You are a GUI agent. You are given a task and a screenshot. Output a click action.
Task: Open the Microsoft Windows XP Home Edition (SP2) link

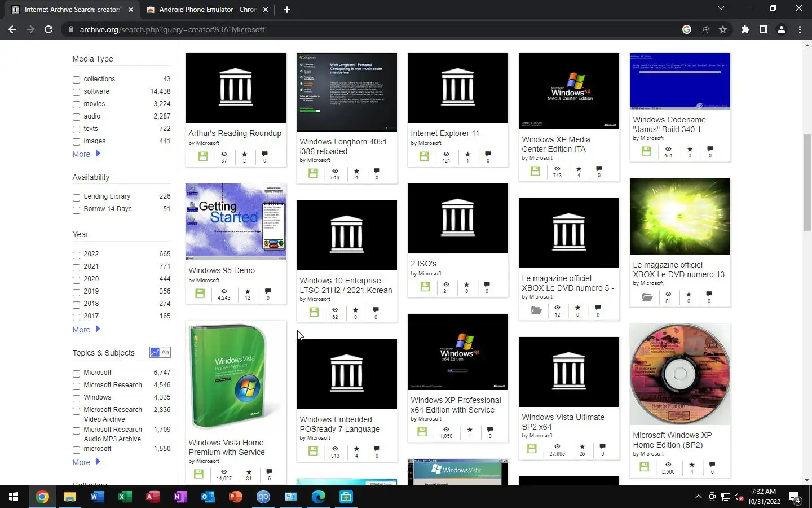tap(672, 440)
